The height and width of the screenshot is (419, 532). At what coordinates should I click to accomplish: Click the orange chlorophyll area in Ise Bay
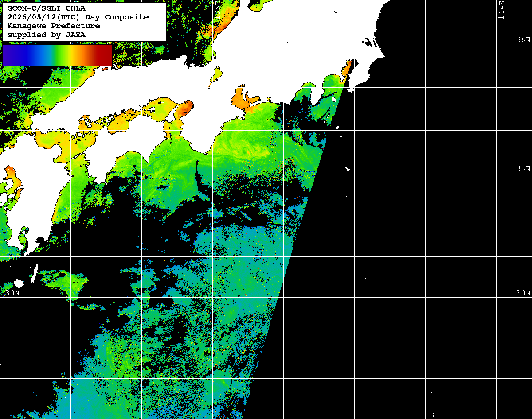tap(240, 97)
